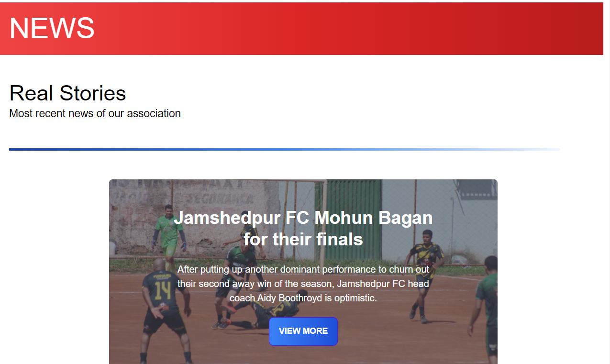This screenshot has width=610, height=364.
Task: Select the Real Stories heading
Action: click(67, 93)
